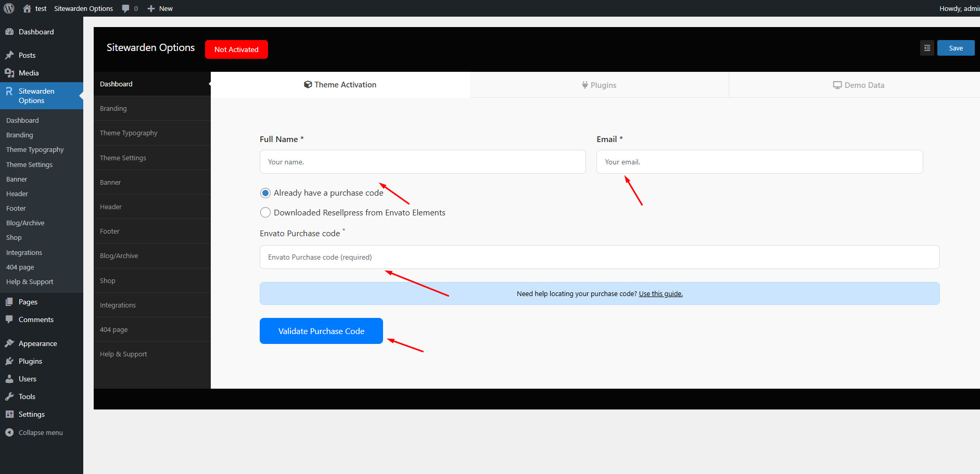980x474 pixels.
Task: Click the Media icon in sidebar
Action: [x=9, y=73]
